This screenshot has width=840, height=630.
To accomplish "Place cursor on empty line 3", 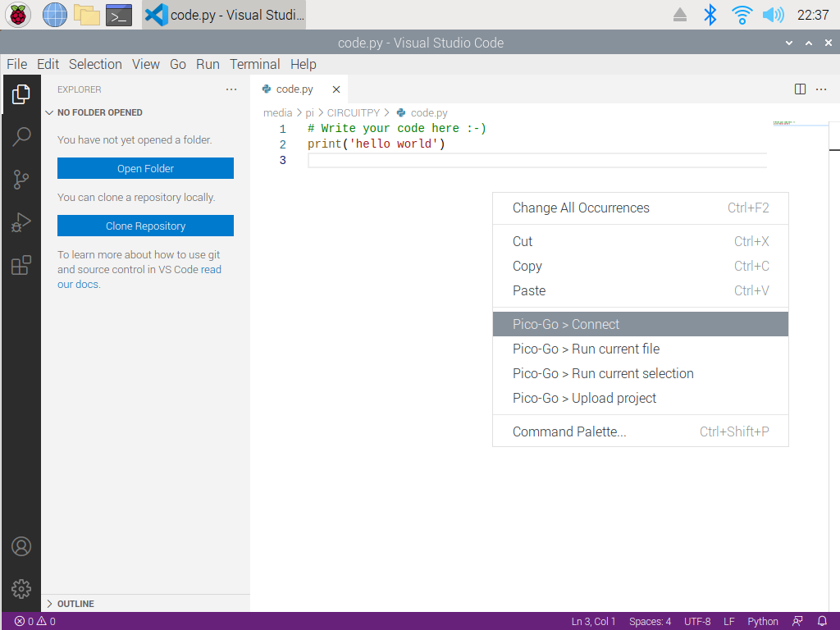I will click(537, 160).
